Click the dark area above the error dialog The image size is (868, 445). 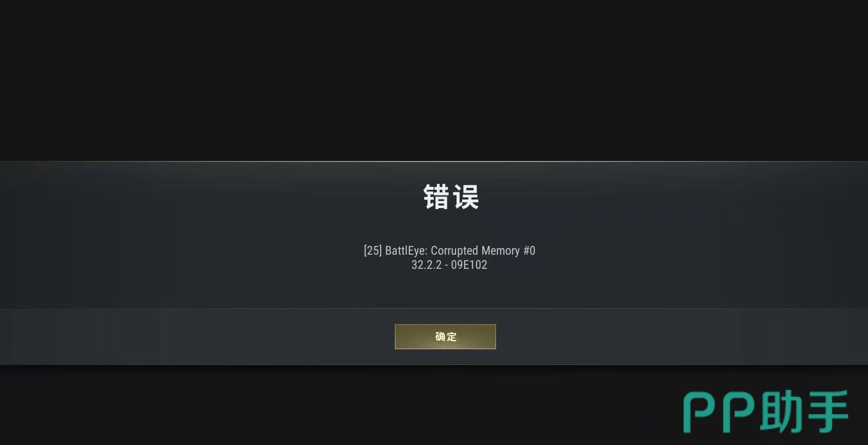click(434, 80)
